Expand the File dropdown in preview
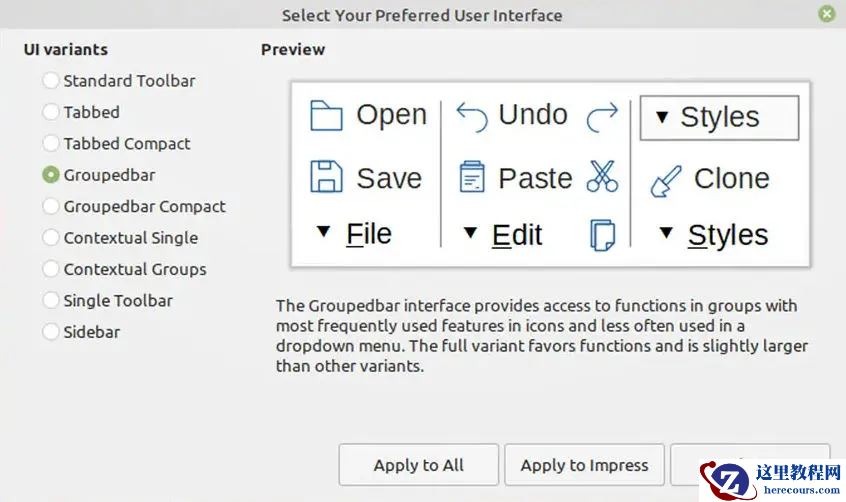 pyautogui.click(x=353, y=234)
